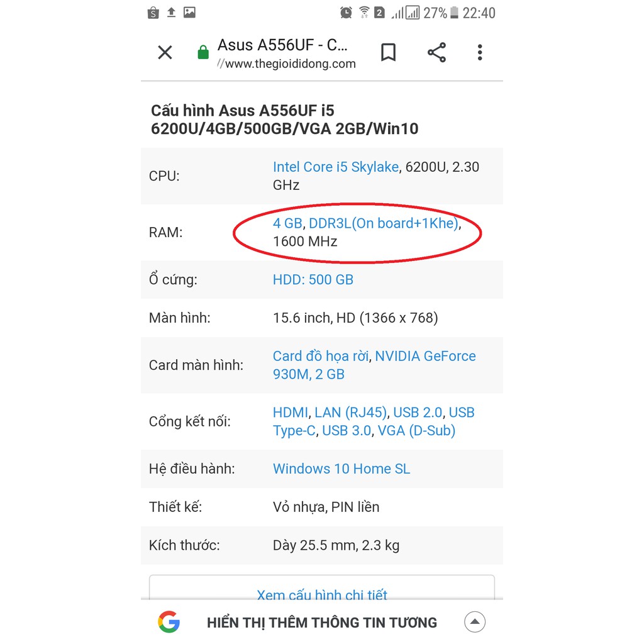
Task: Click the HDMI port link
Action: pyautogui.click(x=291, y=413)
